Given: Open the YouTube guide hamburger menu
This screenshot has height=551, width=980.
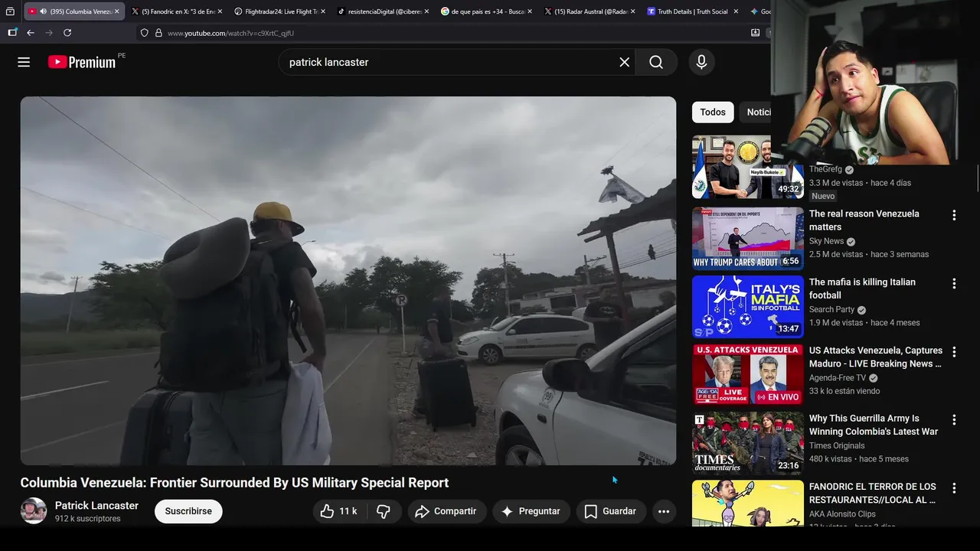Looking at the screenshot, I should coord(24,62).
